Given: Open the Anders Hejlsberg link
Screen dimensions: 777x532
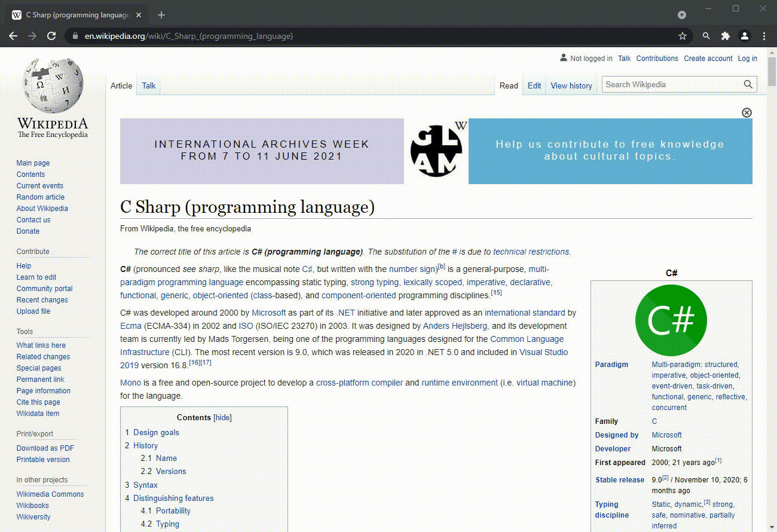Looking at the screenshot, I should click(x=455, y=326).
